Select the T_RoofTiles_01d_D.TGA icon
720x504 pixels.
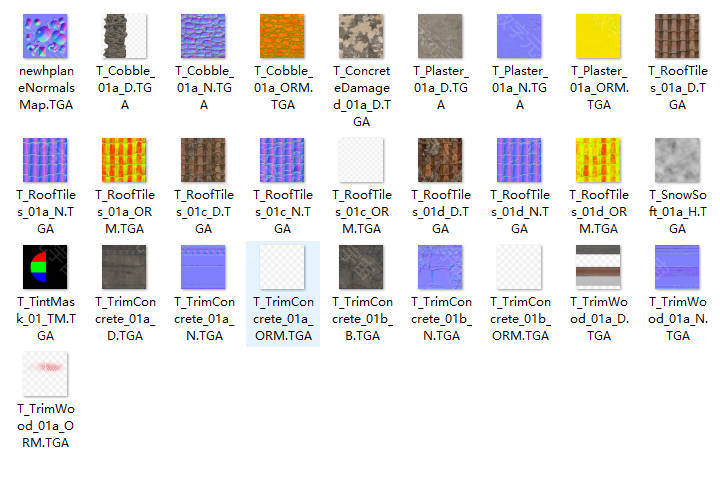pyautogui.click(x=440, y=160)
